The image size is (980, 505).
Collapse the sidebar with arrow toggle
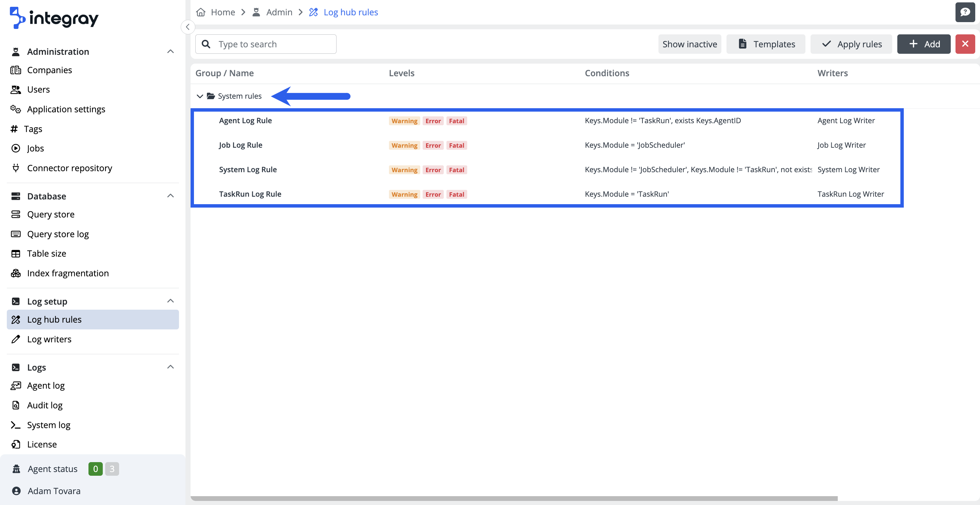[187, 27]
